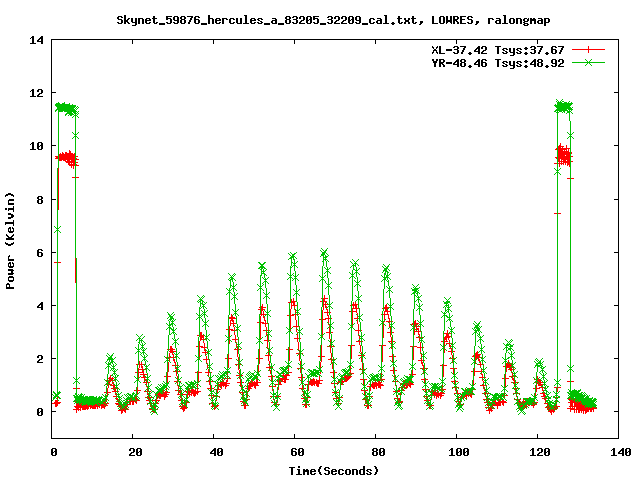Click x-axis tick label 80
The width and height of the screenshot is (640, 480).
(378, 452)
